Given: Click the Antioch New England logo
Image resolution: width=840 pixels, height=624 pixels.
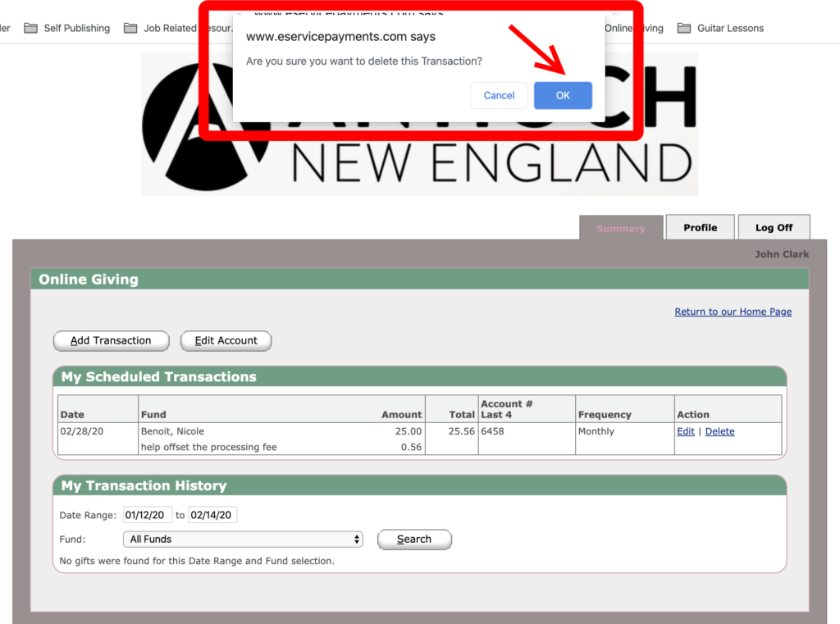Looking at the screenshot, I should (419, 125).
